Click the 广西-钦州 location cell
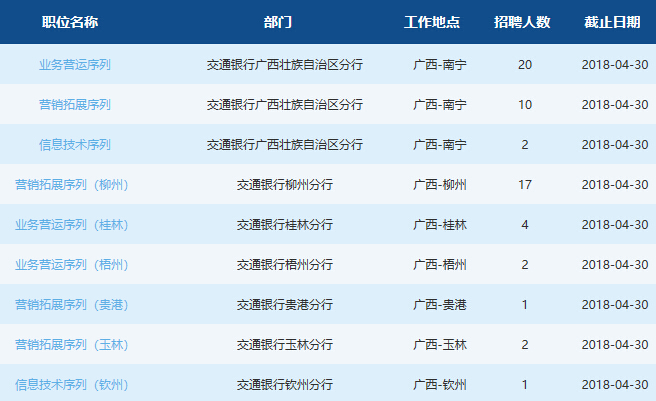 440,385
